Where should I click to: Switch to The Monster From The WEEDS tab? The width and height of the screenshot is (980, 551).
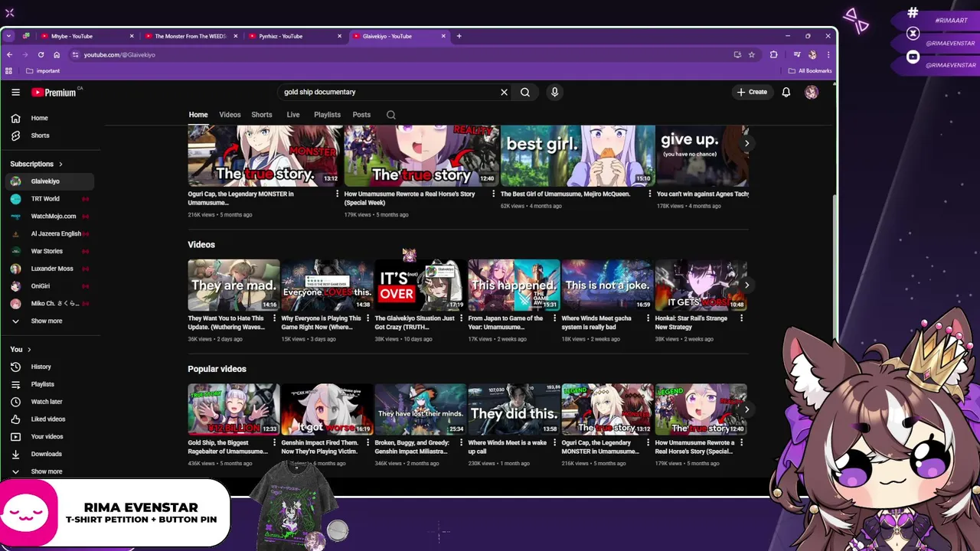191,36
